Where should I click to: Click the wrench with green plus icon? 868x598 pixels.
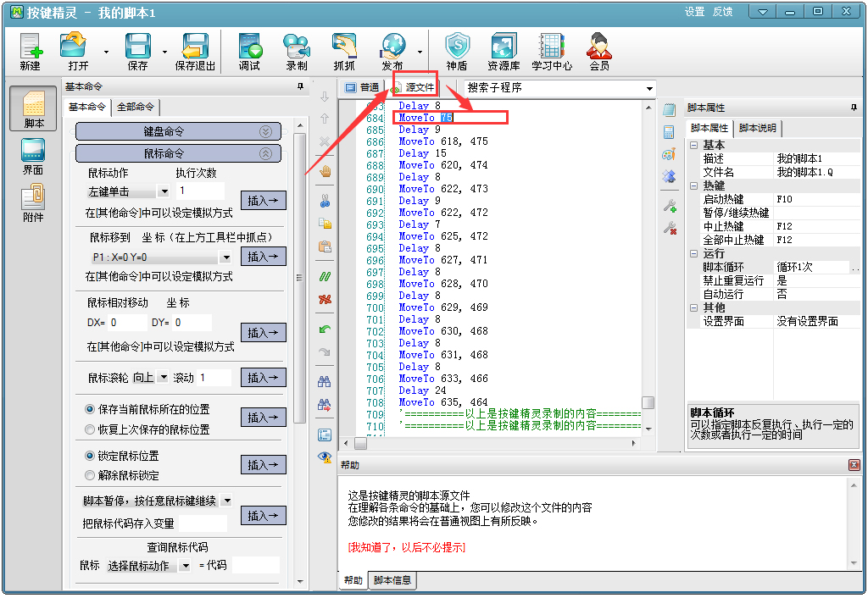pyautogui.click(x=670, y=207)
